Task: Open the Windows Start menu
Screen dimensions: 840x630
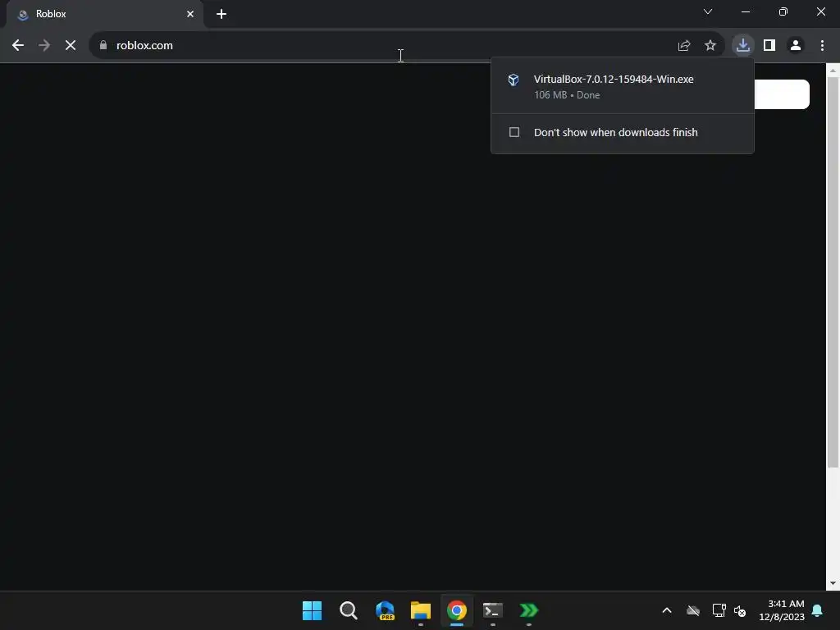Action: pos(312,610)
